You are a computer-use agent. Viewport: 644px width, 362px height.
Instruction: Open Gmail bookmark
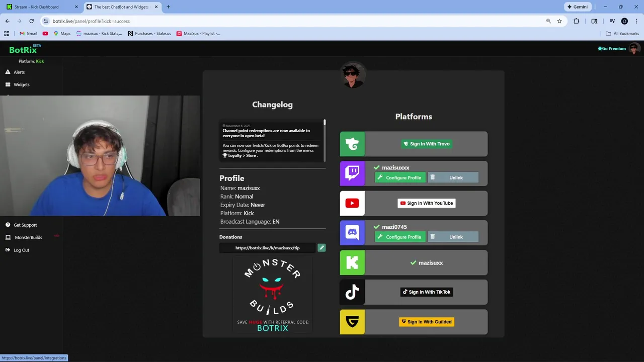[28, 34]
